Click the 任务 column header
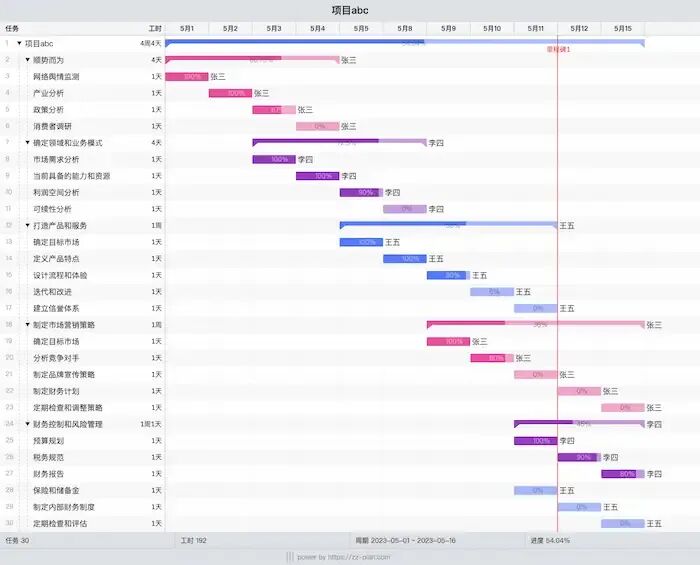The width and height of the screenshot is (700, 565). pos(12,29)
